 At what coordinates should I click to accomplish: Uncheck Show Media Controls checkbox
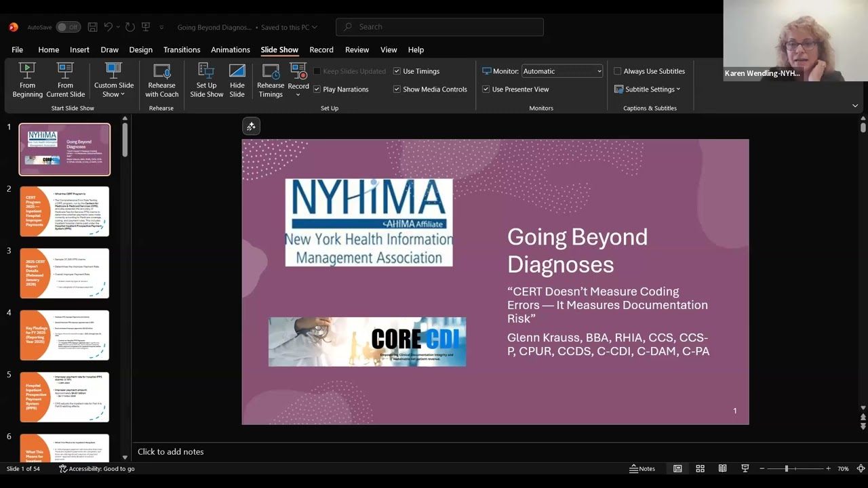(397, 89)
